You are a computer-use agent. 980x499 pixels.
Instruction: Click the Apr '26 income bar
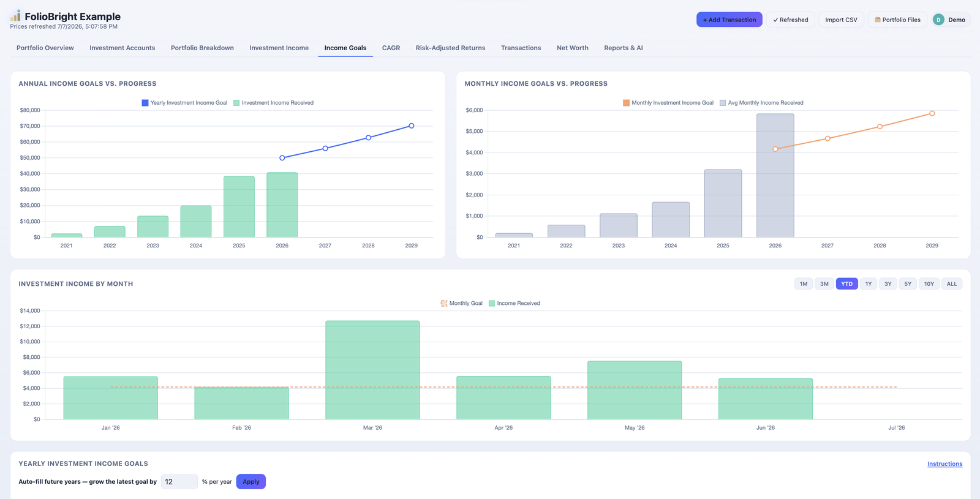tap(503, 398)
